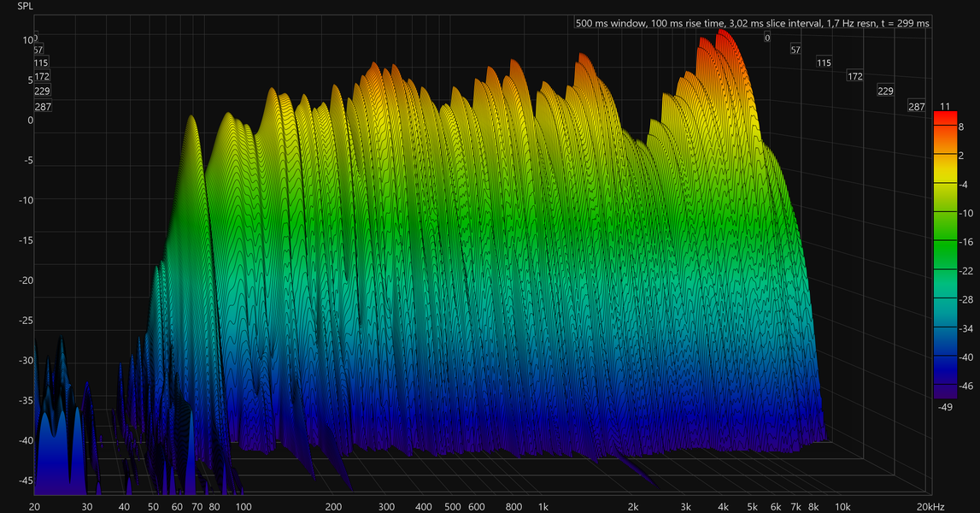Click the green -16 band on color scale
The width and height of the screenshot is (980, 513).
tap(945, 242)
